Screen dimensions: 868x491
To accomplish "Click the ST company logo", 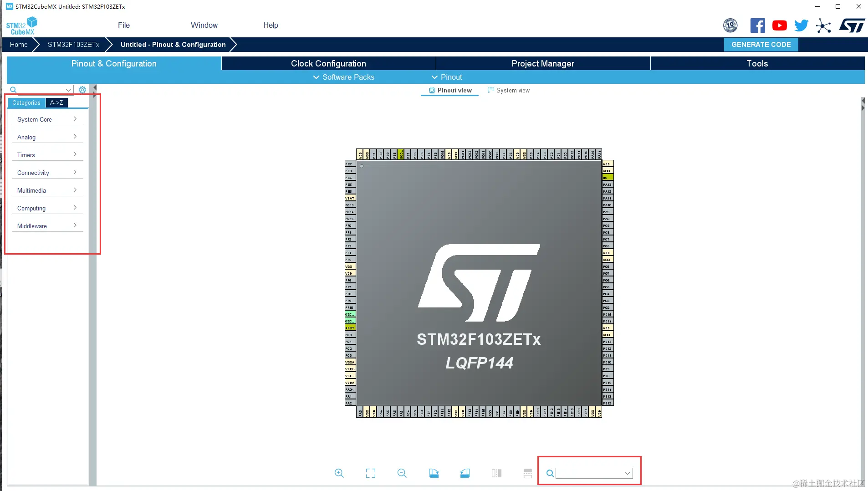I will click(852, 26).
